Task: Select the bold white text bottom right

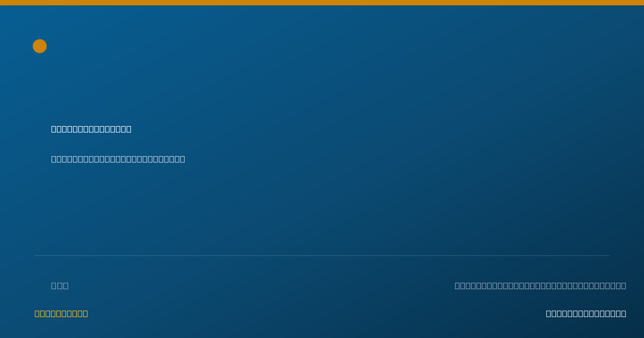Action: tap(586, 313)
